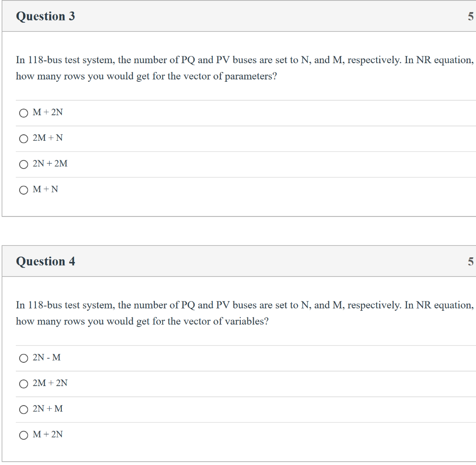The width and height of the screenshot is (476, 465).
Task: Select radio button for 2N + 2M in Question 3
Action: pos(23,164)
